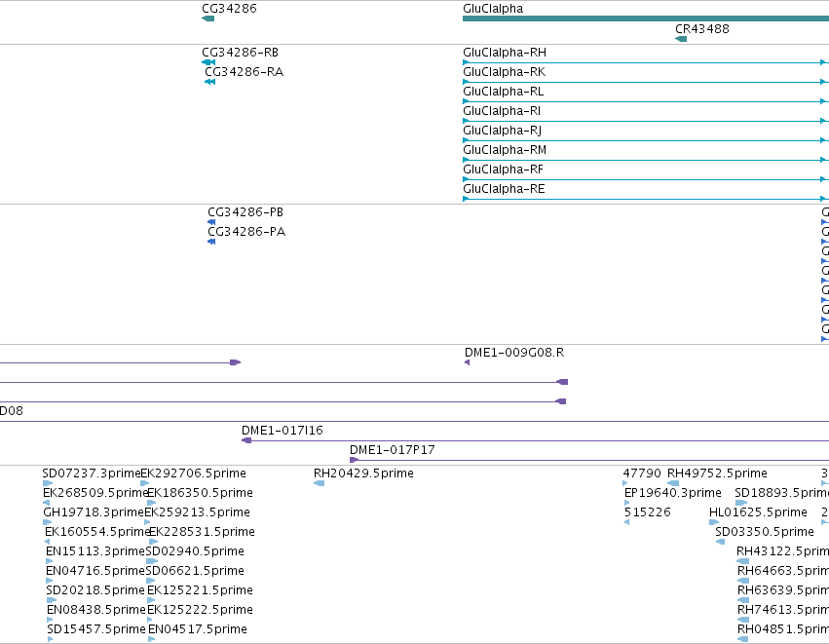Click the EN04716.5prime EST label

[95, 571]
